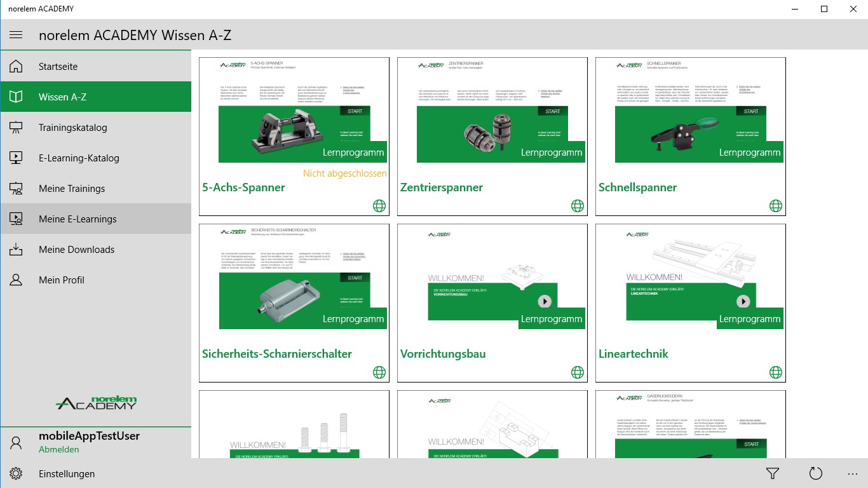Open Meine Trainings
The height and width of the screenshot is (488, 868).
coord(95,188)
